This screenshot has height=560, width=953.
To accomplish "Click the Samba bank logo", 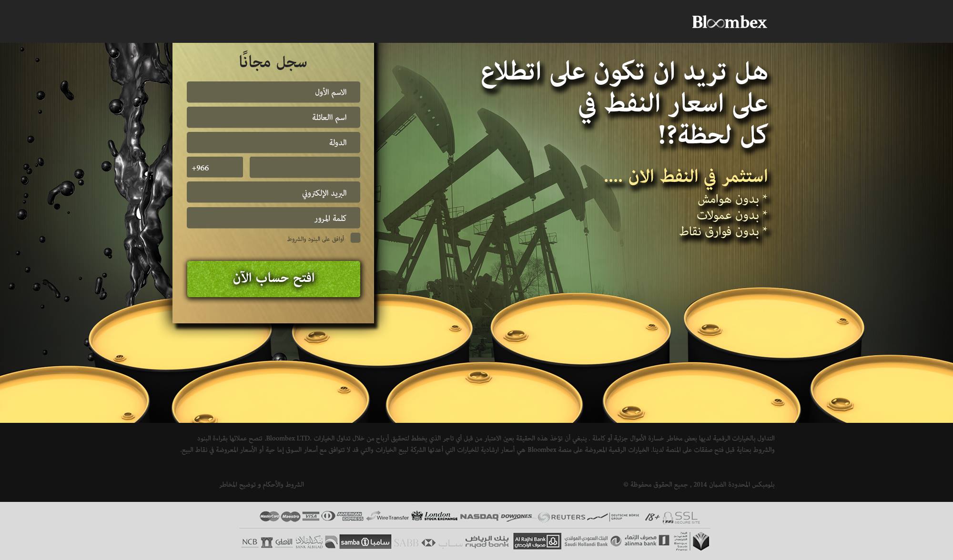I will pos(365,542).
